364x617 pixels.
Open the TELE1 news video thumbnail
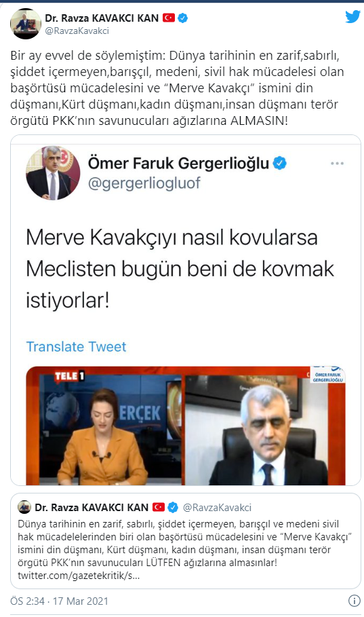(x=186, y=426)
